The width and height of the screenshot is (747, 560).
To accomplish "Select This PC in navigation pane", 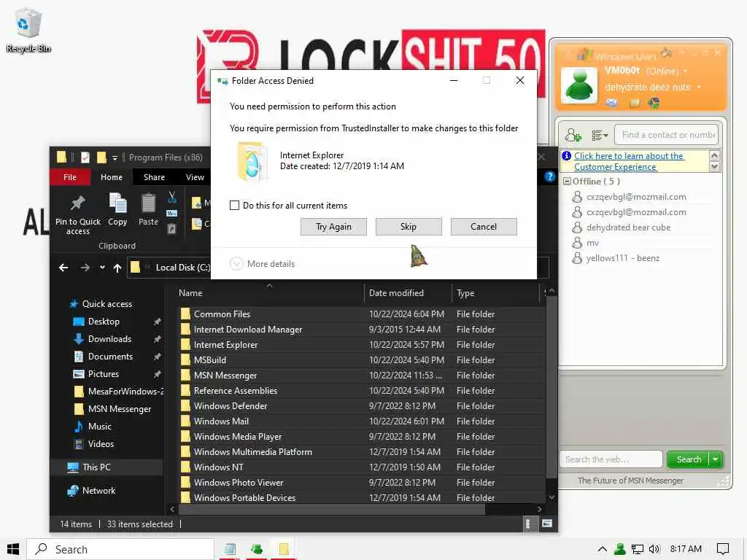I will coord(96,467).
